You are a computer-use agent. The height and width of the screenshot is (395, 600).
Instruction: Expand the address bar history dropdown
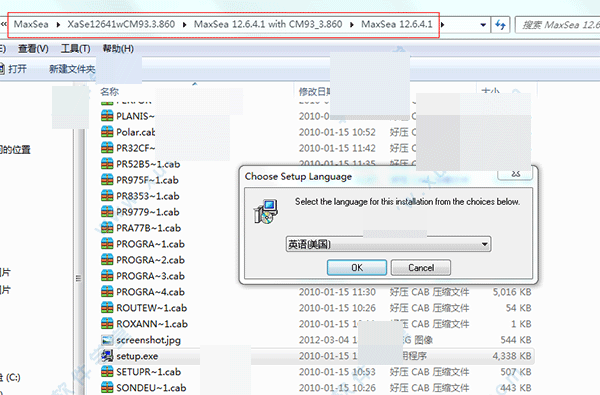coord(483,25)
